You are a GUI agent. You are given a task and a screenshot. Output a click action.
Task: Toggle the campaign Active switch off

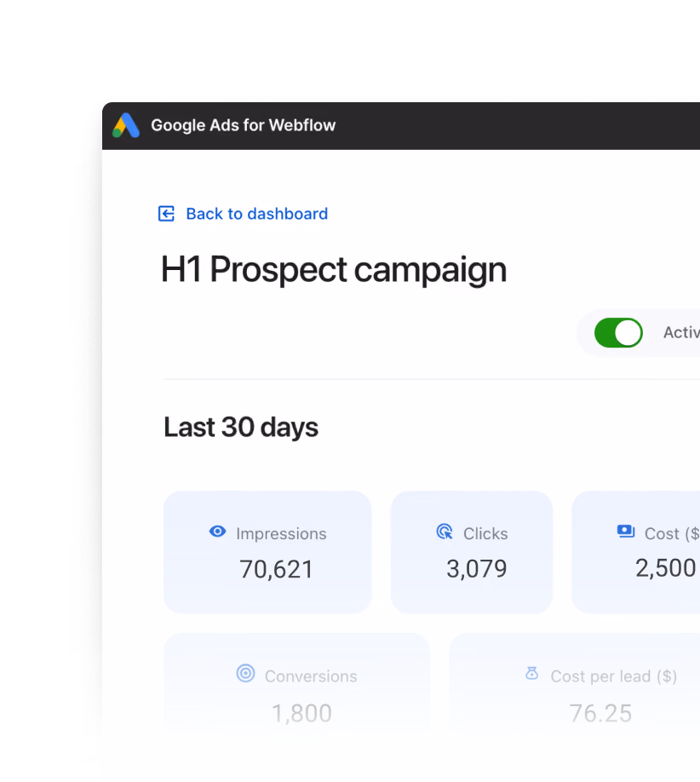[x=618, y=333]
